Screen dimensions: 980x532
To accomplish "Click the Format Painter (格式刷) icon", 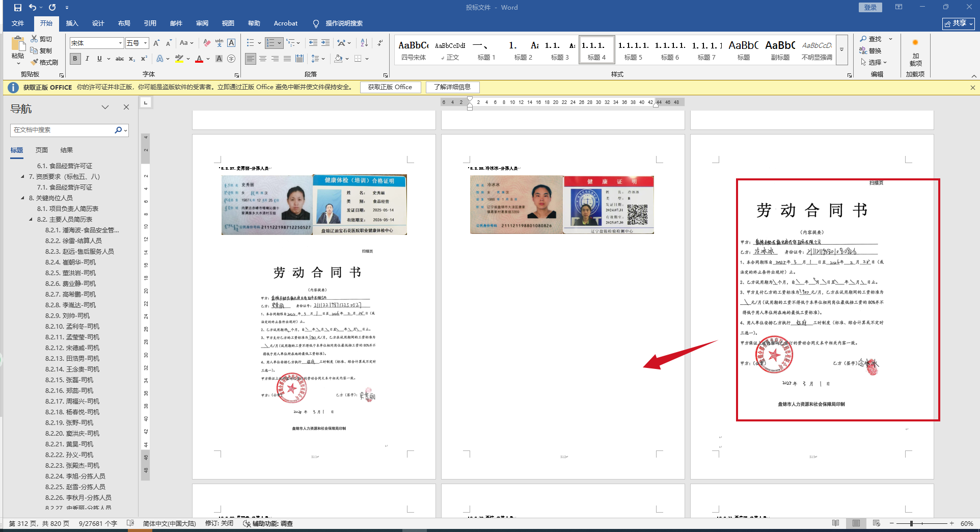I will (x=35, y=62).
